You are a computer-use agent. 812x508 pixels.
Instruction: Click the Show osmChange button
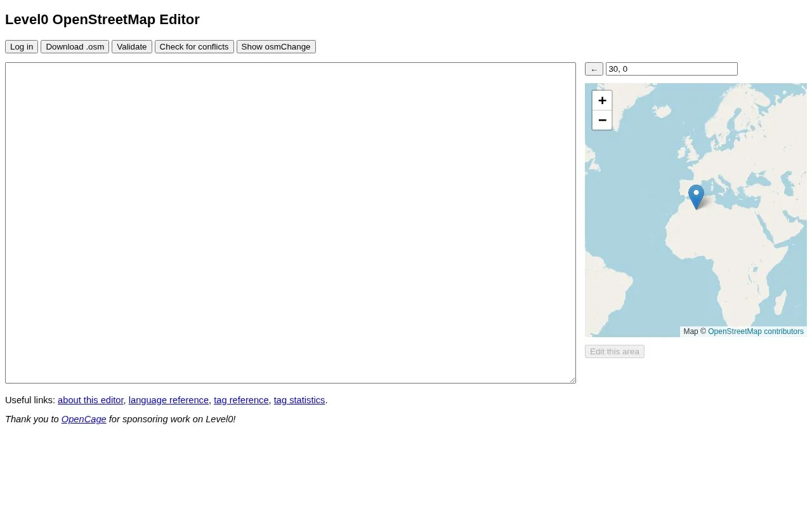click(276, 47)
